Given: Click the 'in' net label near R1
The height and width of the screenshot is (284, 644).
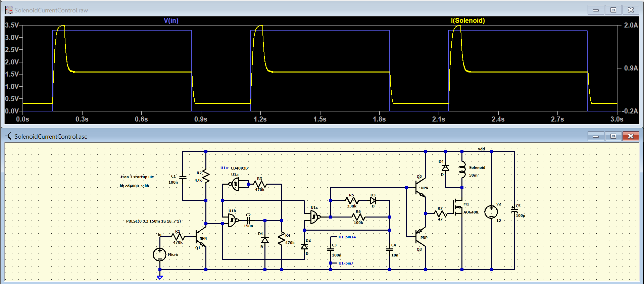Looking at the screenshot, I should [x=160, y=235].
